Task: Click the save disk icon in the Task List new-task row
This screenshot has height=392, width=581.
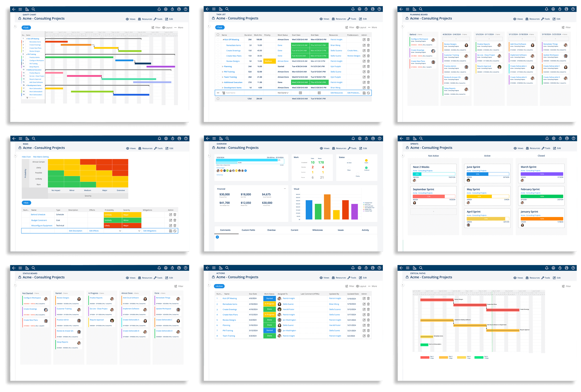Action: coord(364,93)
